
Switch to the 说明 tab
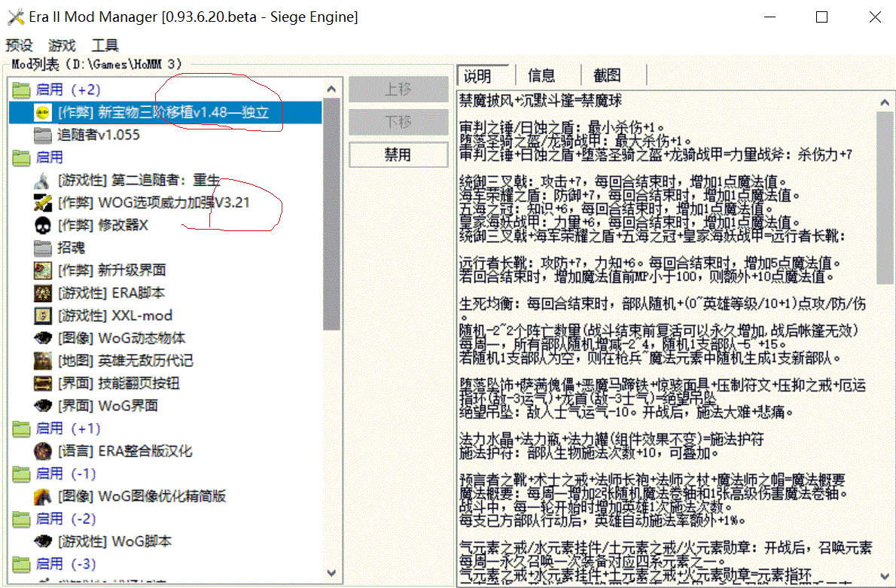coord(483,75)
